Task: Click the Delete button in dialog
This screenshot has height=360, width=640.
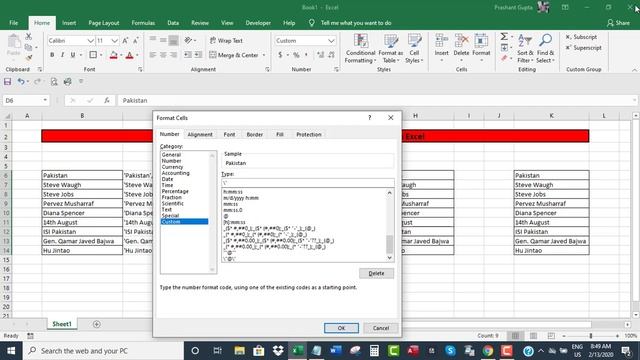Action: pos(376,273)
